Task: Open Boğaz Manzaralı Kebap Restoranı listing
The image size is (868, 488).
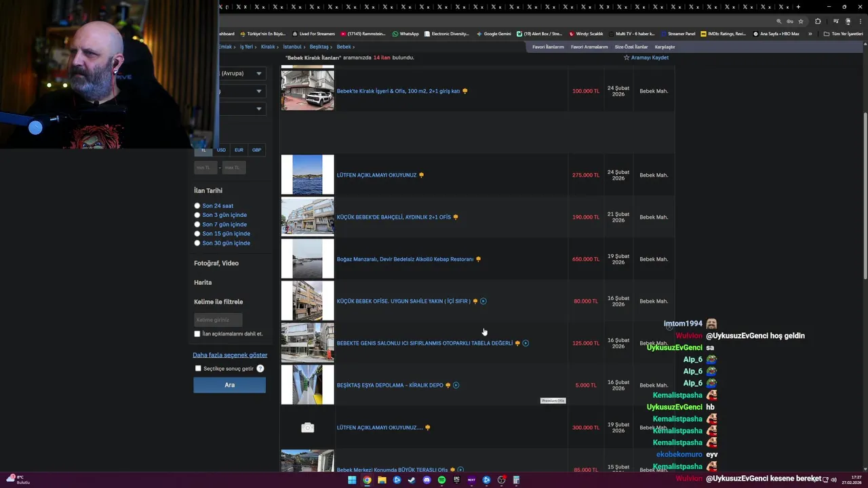Action: coord(405,259)
